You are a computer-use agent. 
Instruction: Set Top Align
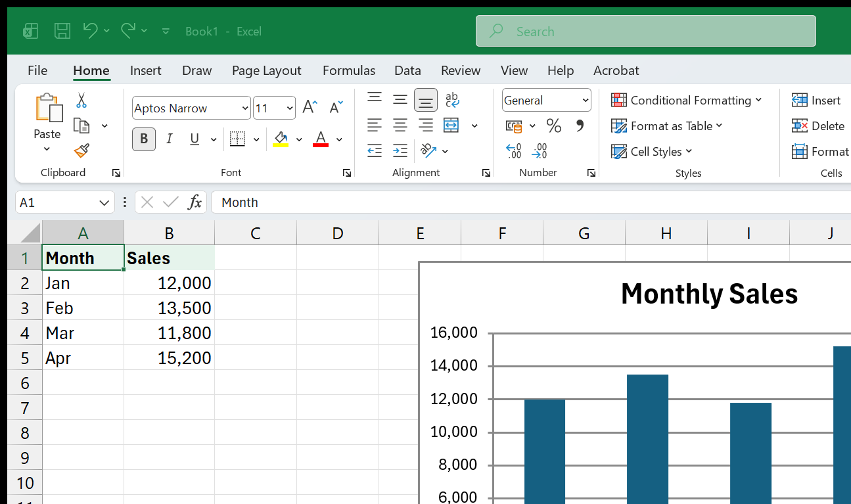(x=375, y=99)
